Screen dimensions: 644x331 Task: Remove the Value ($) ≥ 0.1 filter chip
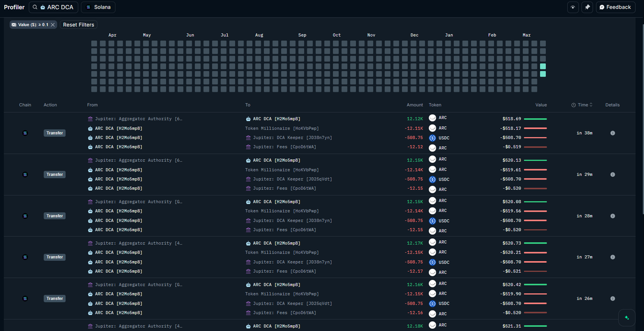click(x=53, y=25)
